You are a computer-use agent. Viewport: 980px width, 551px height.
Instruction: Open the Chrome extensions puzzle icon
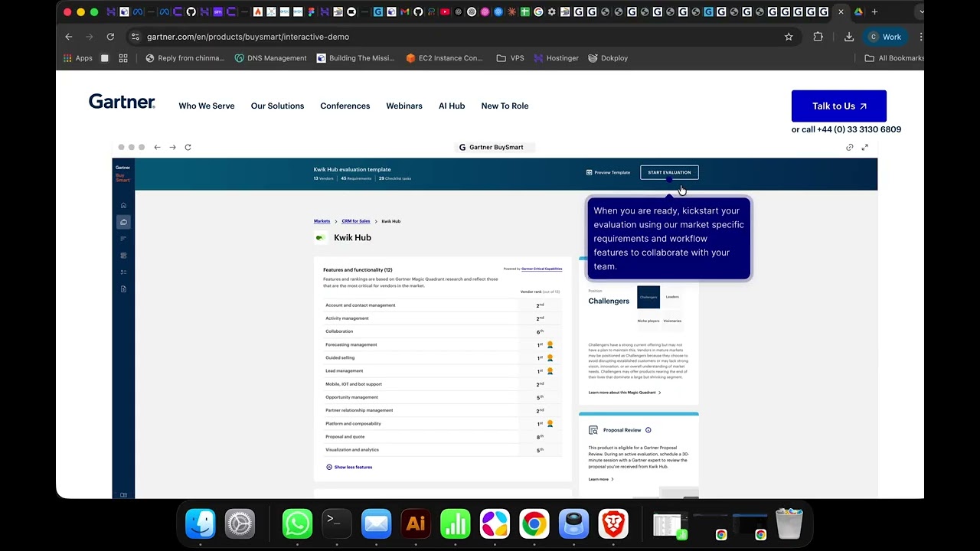coord(818,37)
